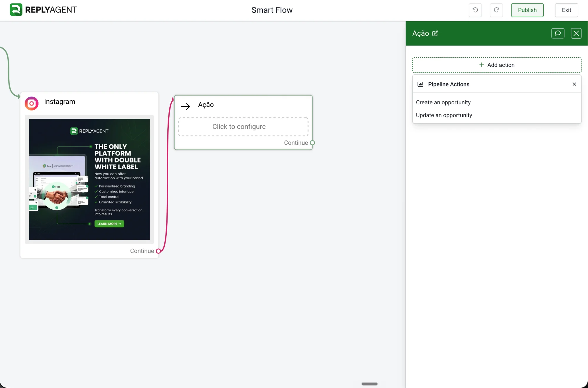Click the horizontal canvas scrollbar handle

click(x=370, y=384)
